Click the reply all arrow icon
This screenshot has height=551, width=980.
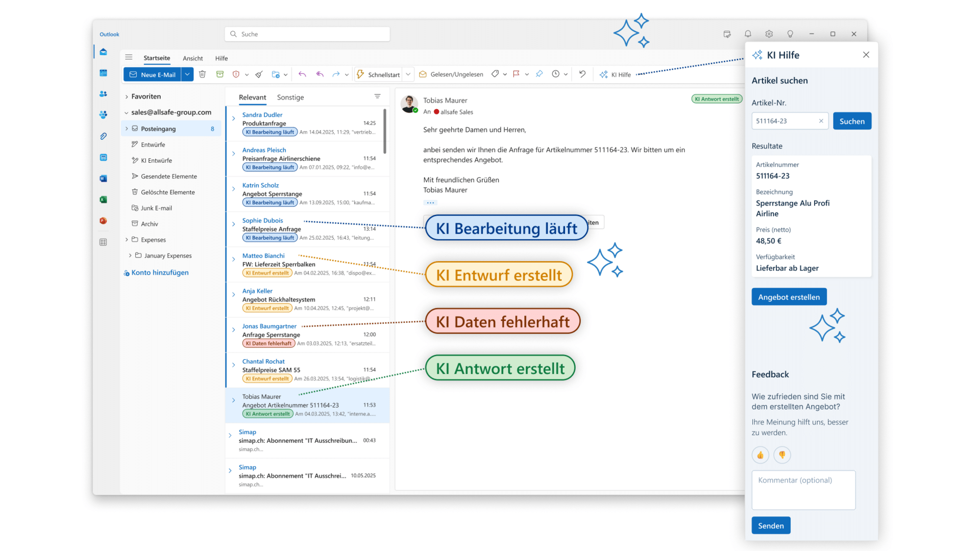pyautogui.click(x=320, y=74)
